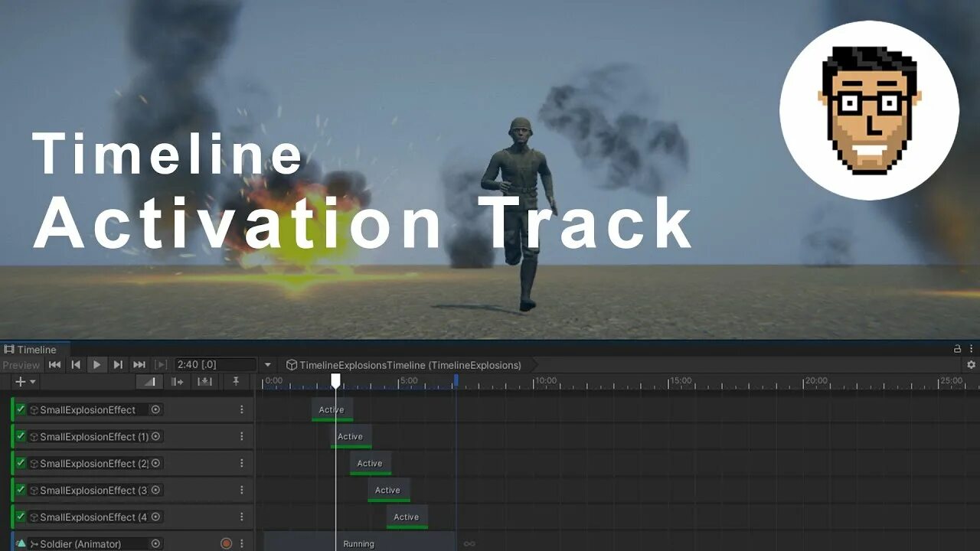Open SmallExplosionEffect (4) track options menu
The image size is (980, 551).
point(242,517)
